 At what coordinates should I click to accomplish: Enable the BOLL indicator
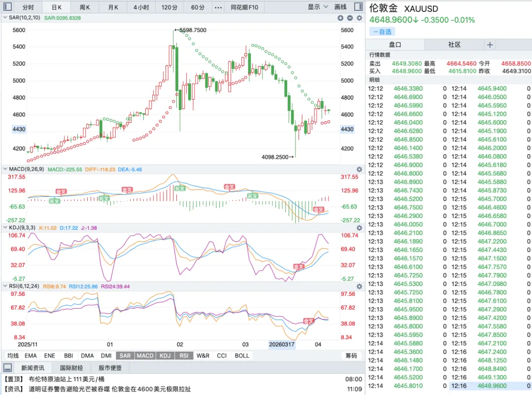click(x=242, y=356)
